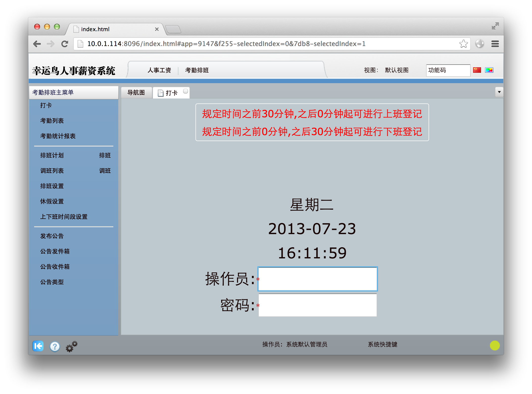Click the 调班 shortcut beside 调班列表
The height and width of the screenshot is (394, 532).
point(105,171)
